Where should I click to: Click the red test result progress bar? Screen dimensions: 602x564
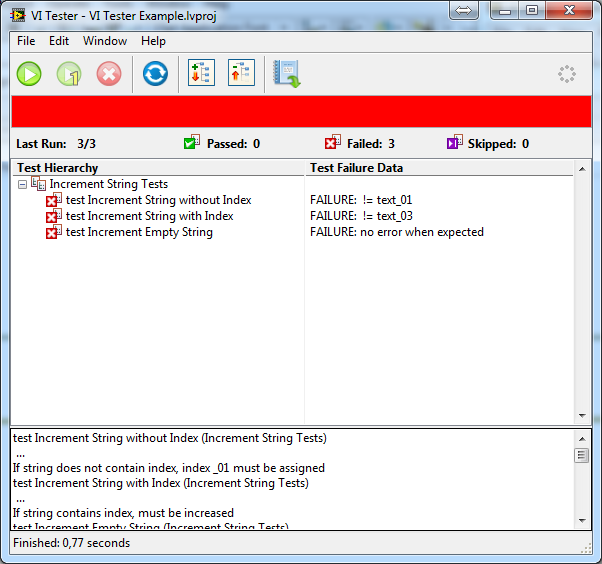click(x=301, y=112)
